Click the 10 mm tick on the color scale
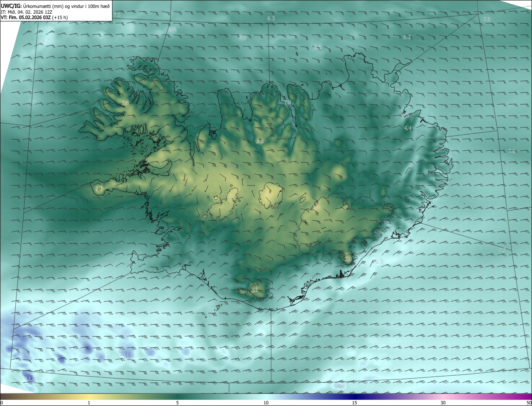Screen dimensions: 532x406 point(266,403)
